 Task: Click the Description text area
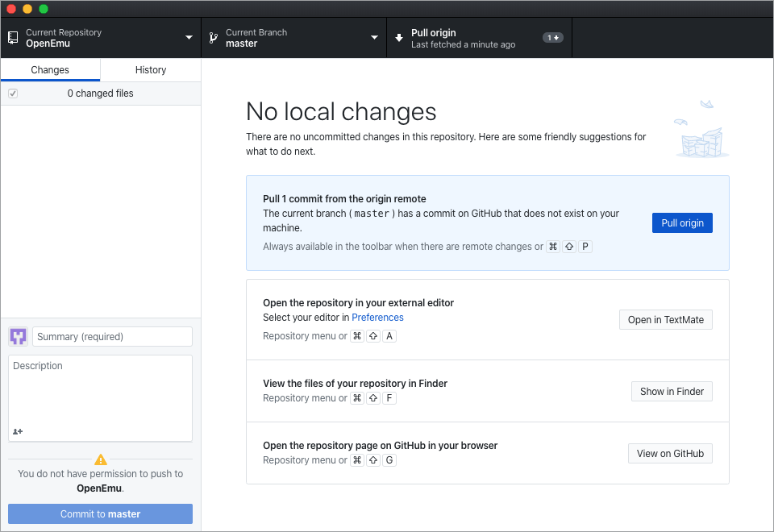click(100, 398)
